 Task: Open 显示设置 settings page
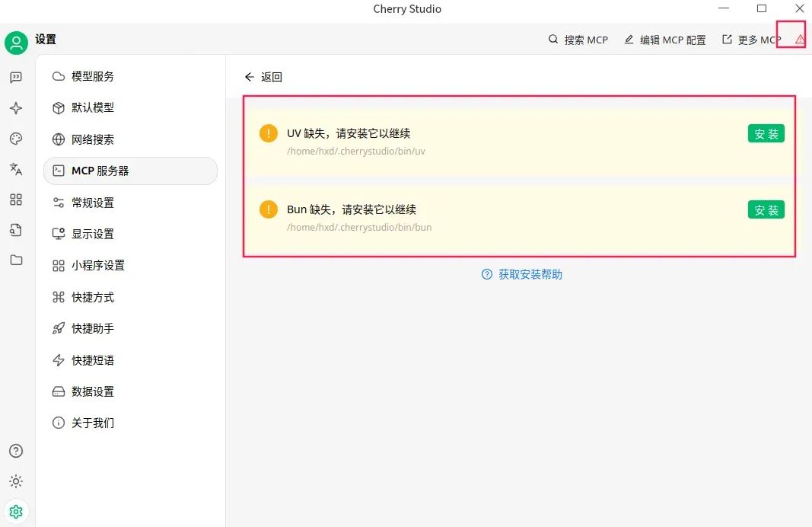point(130,235)
